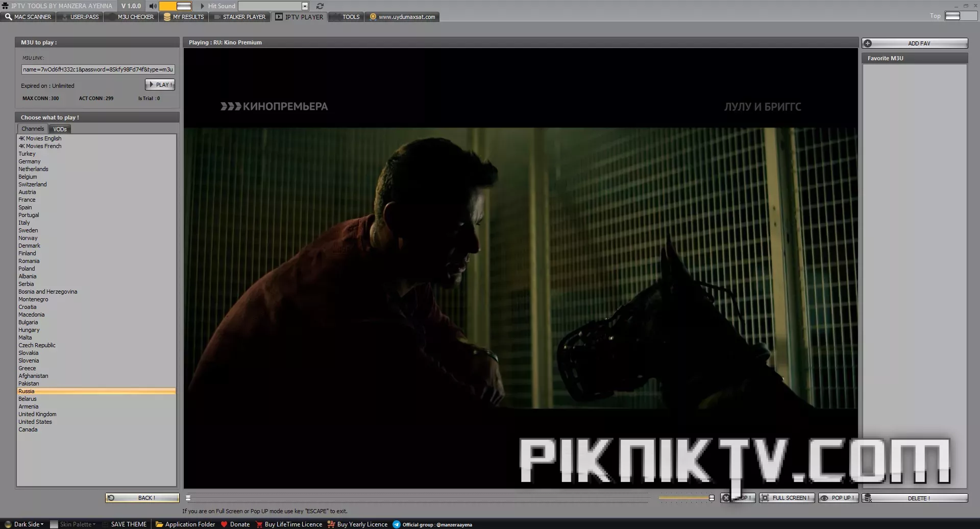Open the Dark Side theme dropdown

point(24,524)
